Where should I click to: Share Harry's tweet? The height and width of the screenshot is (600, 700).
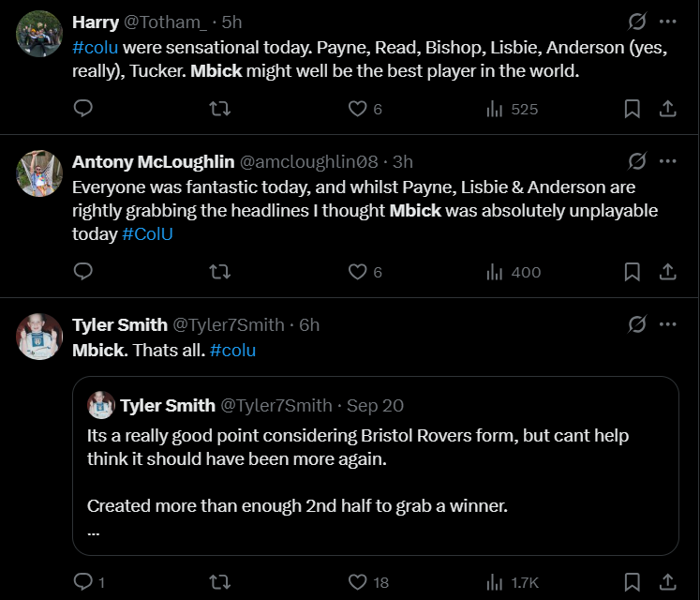point(667,109)
